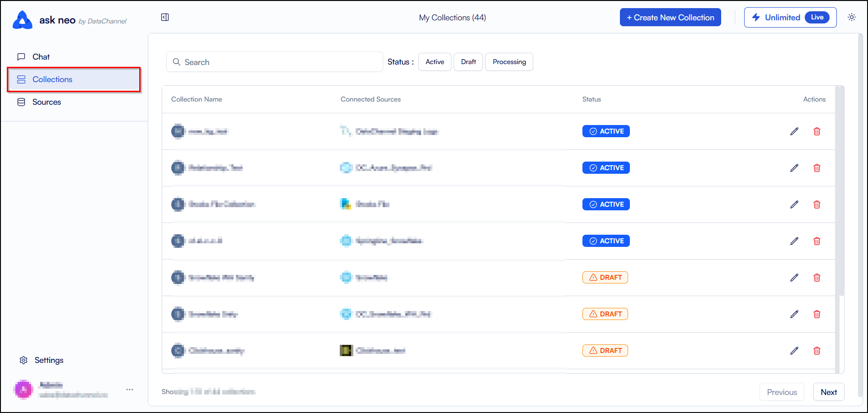Click the ACTIVE badge in the fourth row
The height and width of the screenshot is (413, 868).
click(606, 241)
